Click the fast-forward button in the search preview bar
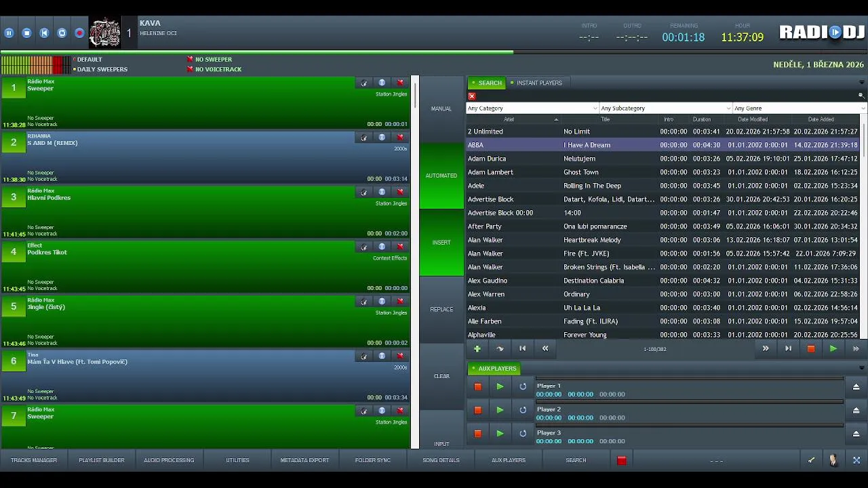 [856, 348]
